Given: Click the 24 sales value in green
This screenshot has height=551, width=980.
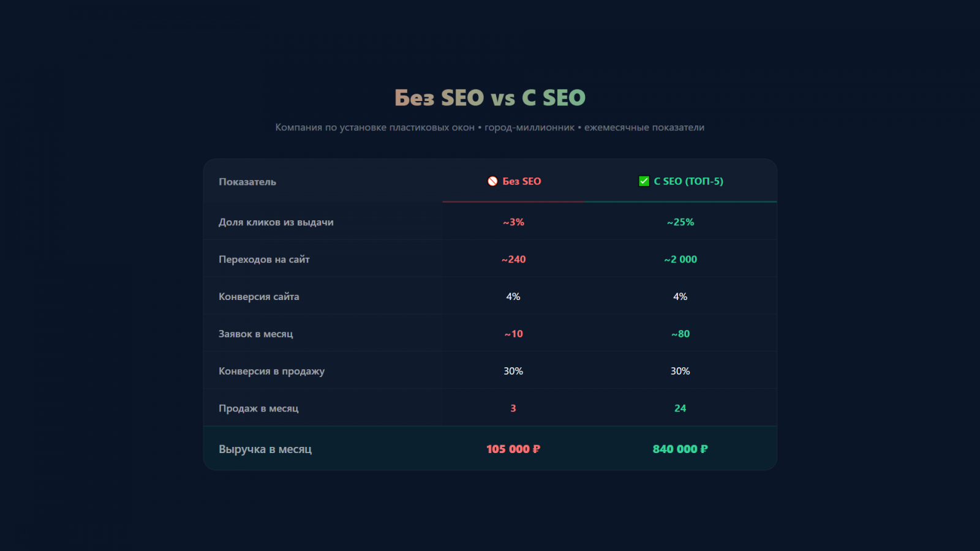Looking at the screenshot, I should pos(680,408).
